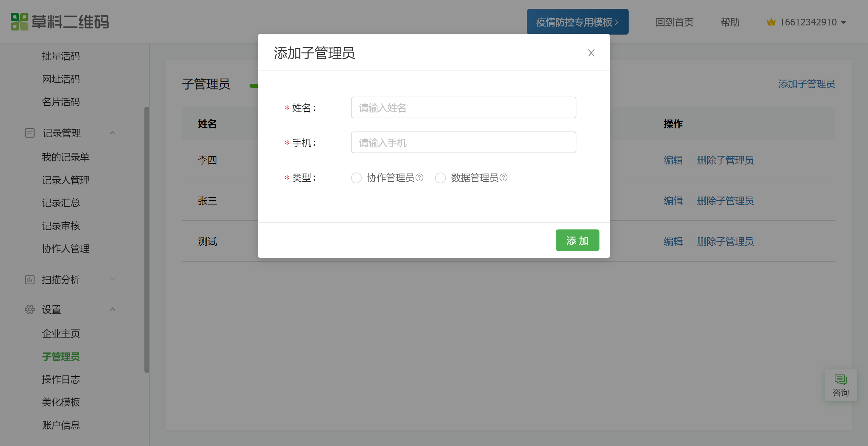Open 记录审核 page

click(x=61, y=226)
